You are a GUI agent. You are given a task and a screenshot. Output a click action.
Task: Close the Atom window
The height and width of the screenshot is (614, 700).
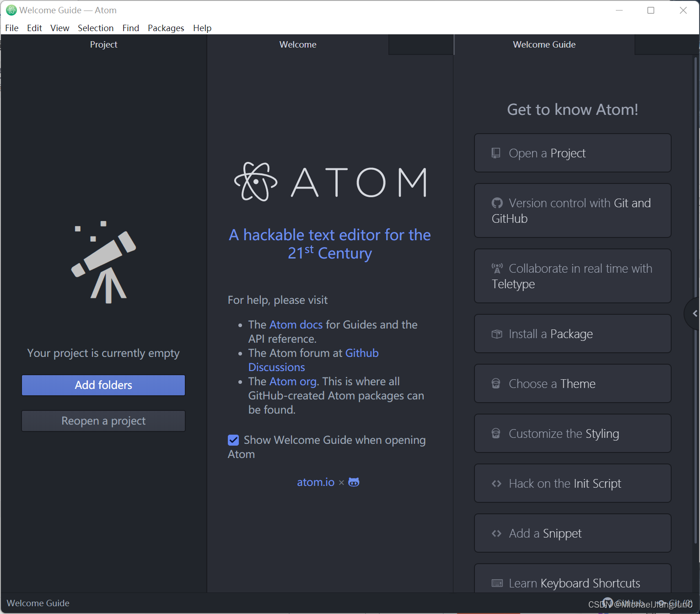click(x=683, y=11)
